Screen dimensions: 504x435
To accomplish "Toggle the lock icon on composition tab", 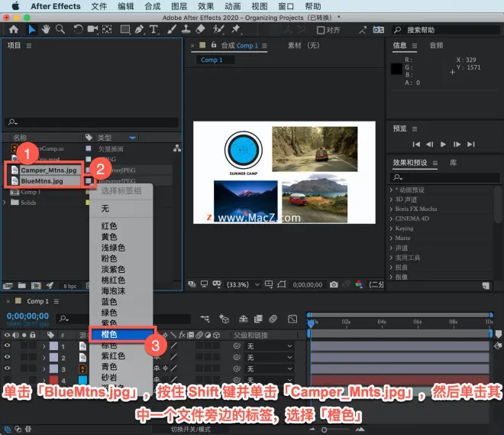I will click(214, 45).
